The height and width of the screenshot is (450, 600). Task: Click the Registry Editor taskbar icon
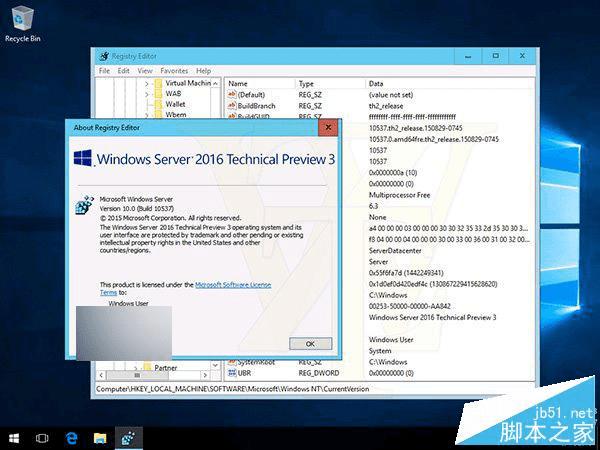coord(128,438)
